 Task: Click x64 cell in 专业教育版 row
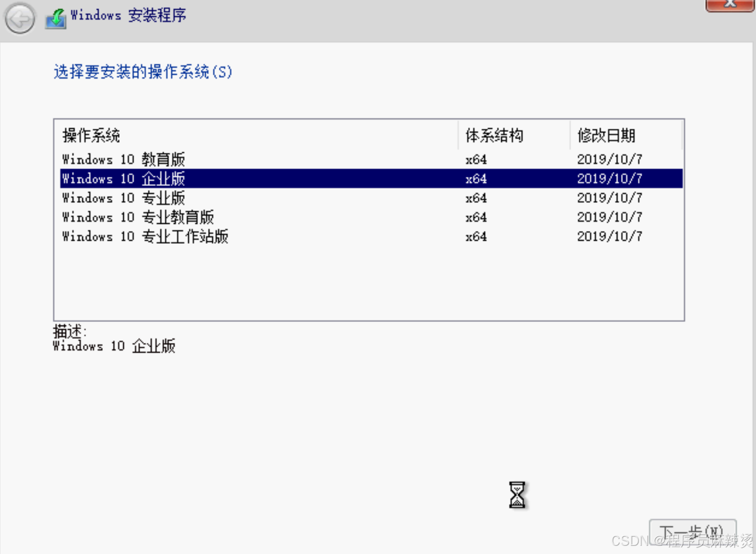coord(476,217)
